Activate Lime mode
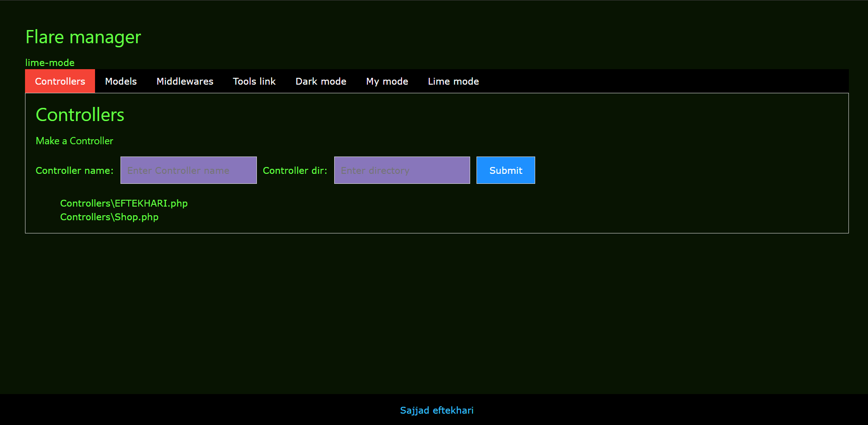The height and width of the screenshot is (425, 868). [453, 81]
